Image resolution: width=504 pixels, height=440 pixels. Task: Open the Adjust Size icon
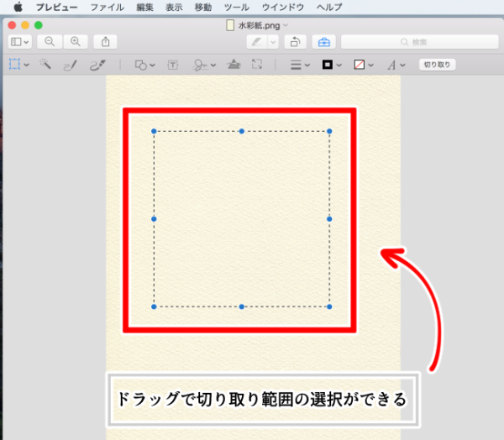point(257,64)
